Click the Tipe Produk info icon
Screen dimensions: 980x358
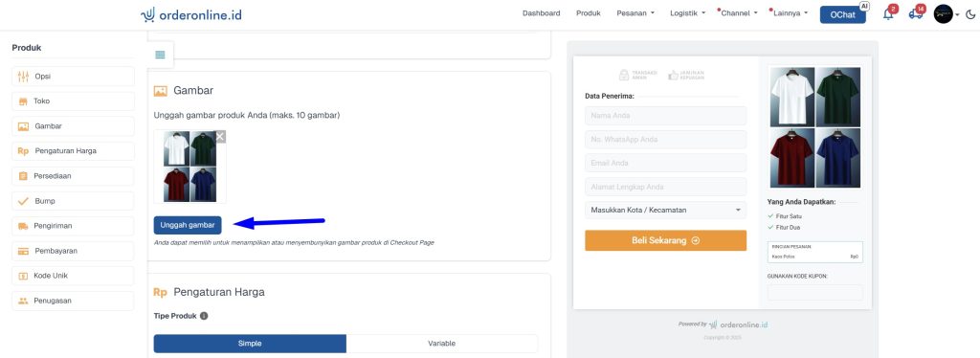[x=204, y=316]
